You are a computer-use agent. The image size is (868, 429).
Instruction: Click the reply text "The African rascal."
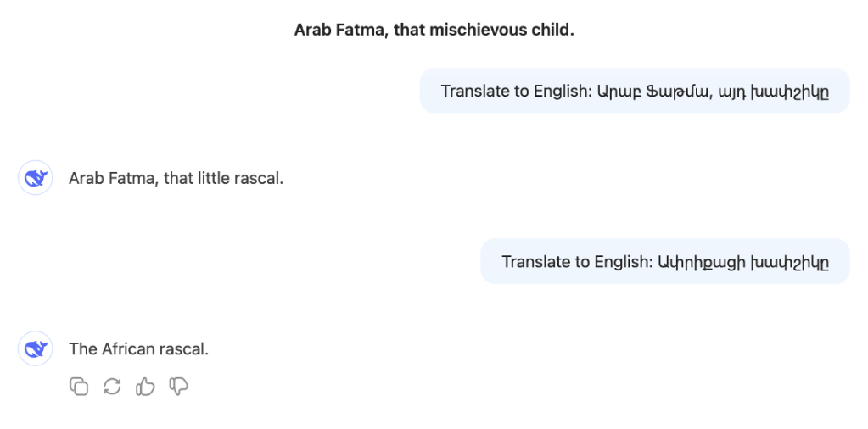click(138, 348)
